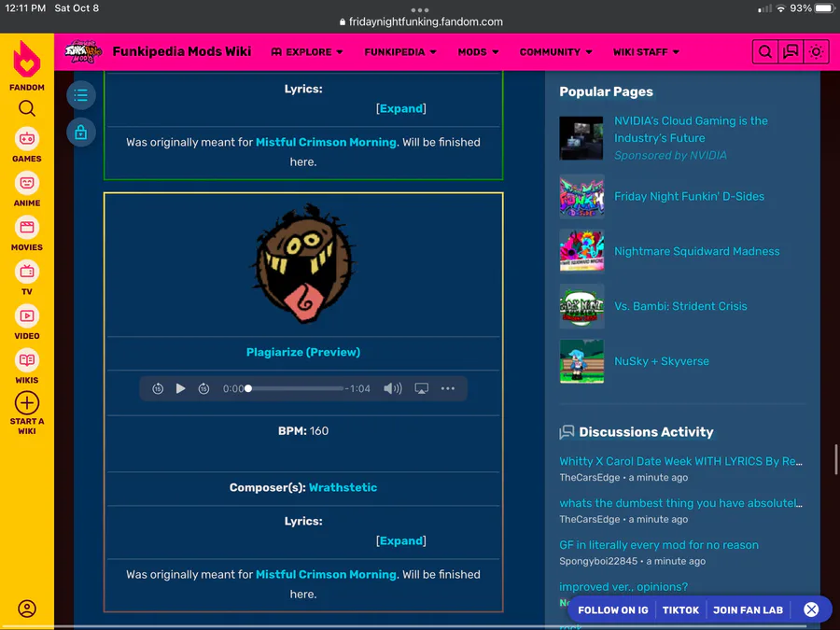Image resolution: width=840 pixels, height=630 pixels.
Task: Open AirPlay from audio player
Action: click(x=422, y=388)
